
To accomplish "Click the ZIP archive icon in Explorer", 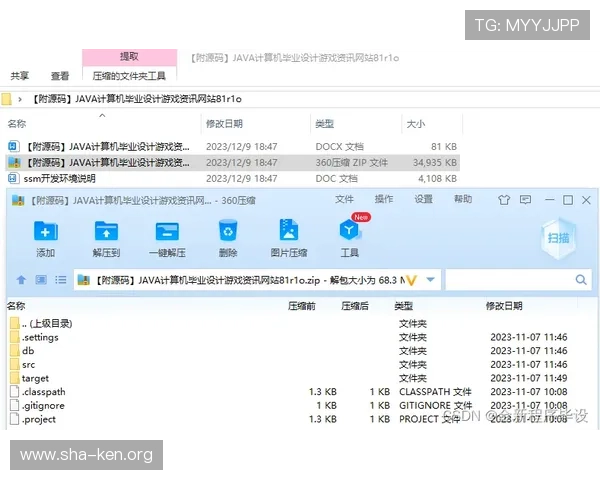I will pyautogui.click(x=14, y=162).
